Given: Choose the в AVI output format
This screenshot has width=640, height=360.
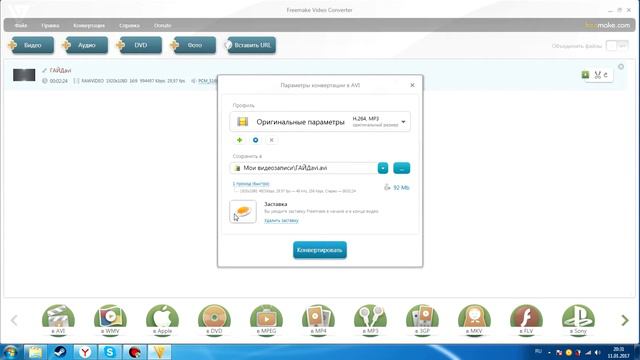Looking at the screenshot, I should point(58,320).
